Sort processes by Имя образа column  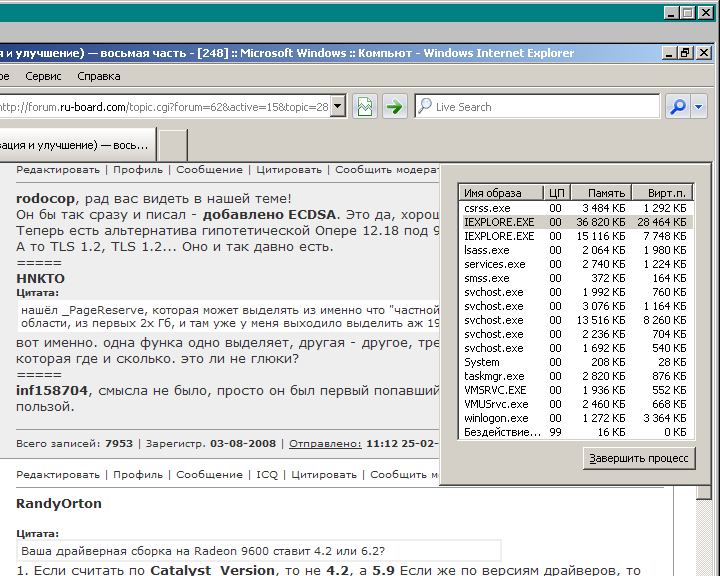click(501, 193)
